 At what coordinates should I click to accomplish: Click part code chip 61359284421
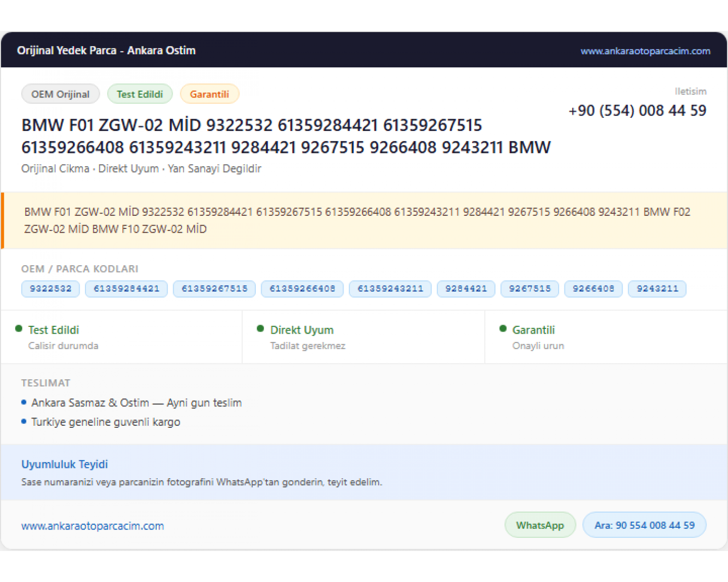126,289
